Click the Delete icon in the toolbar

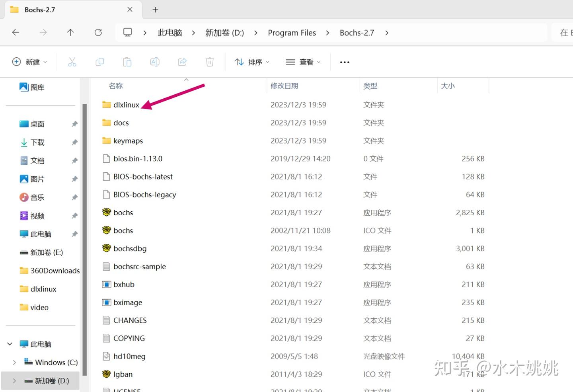point(210,62)
